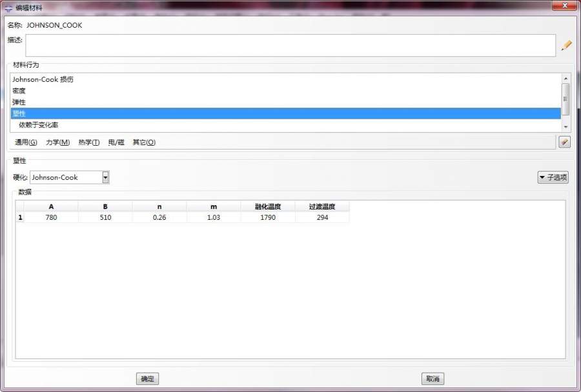The width and height of the screenshot is (581, 392).
Task: Click the 融化温度 column header
Action: click(267, 206)
